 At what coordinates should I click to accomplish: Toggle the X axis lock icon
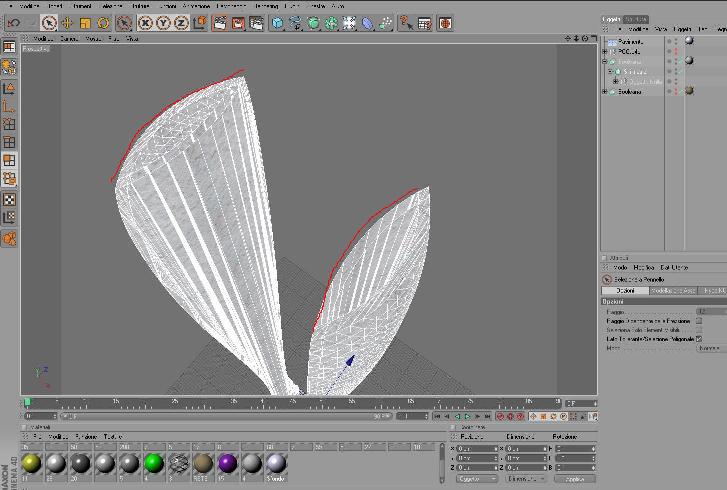[x=146, y=23]
